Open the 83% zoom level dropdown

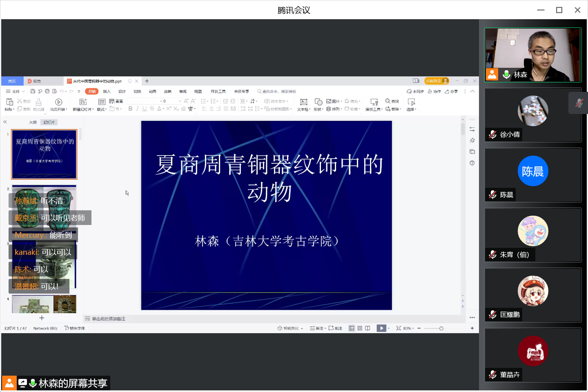tap(408, 328)
